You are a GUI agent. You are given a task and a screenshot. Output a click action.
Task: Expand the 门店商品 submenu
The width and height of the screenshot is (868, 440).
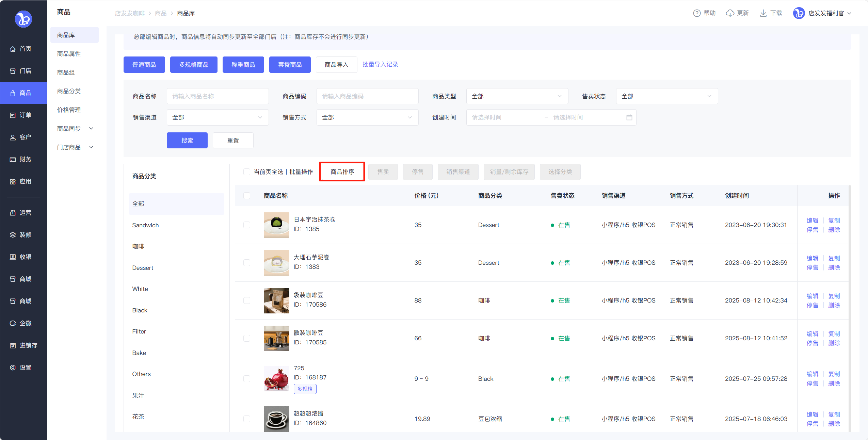[x=91, y=147]
